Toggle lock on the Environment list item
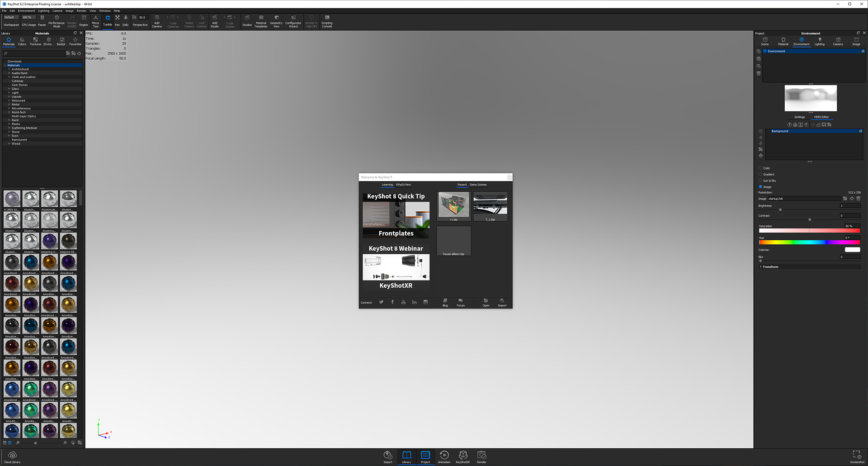The image size is (868, 466). point(863,51)
